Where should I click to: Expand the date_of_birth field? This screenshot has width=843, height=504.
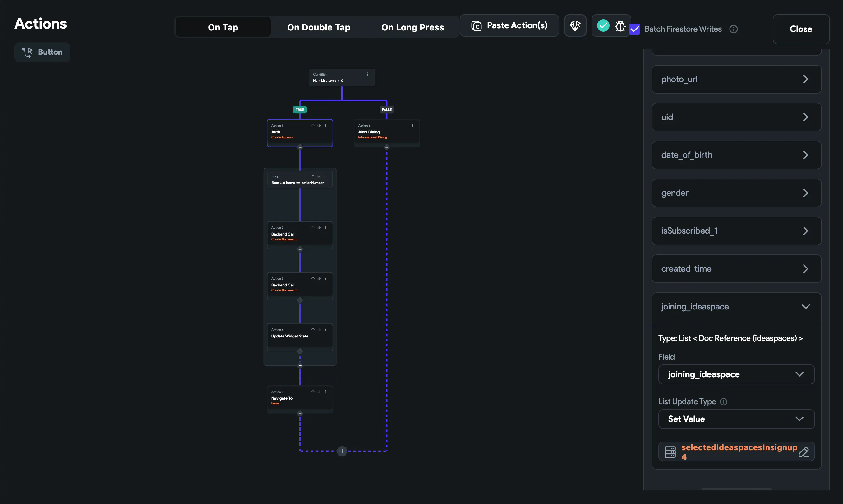[x=736, y=155]
